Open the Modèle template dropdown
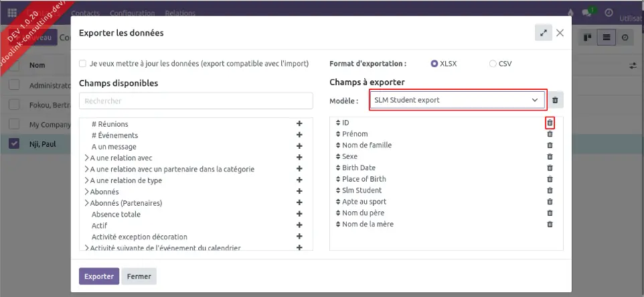This screenshot has width=644, height=297. [458, 100]
